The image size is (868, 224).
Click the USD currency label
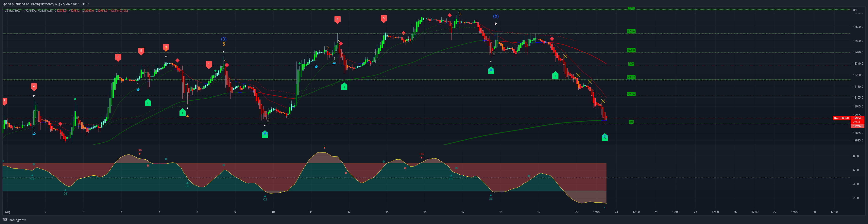(x=856, y=10)
